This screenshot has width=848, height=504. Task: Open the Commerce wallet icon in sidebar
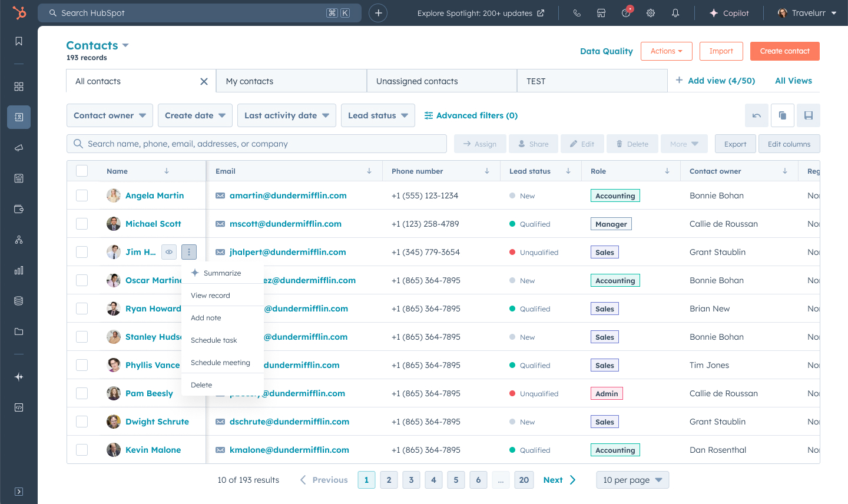coord(19,209)
